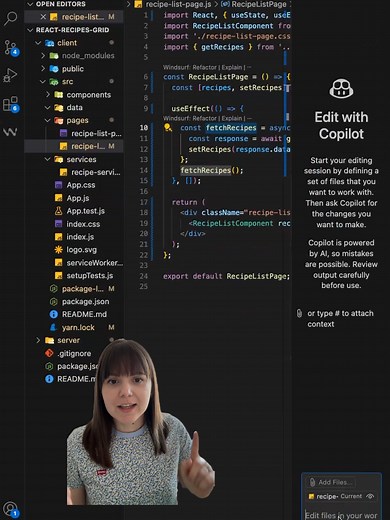390x520 pixels.
Task: Collapse the services folder
Action: pos(48,159)
